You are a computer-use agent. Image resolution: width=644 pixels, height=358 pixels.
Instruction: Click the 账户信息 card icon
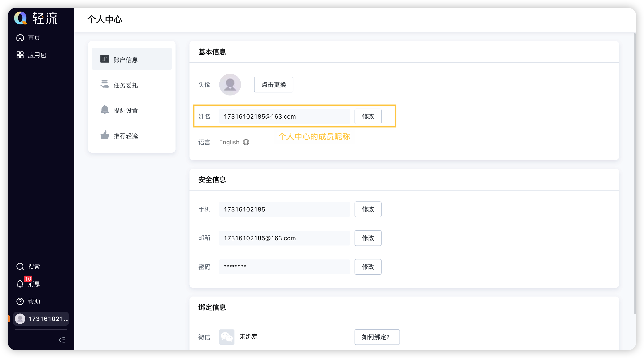tap(105, 59)
